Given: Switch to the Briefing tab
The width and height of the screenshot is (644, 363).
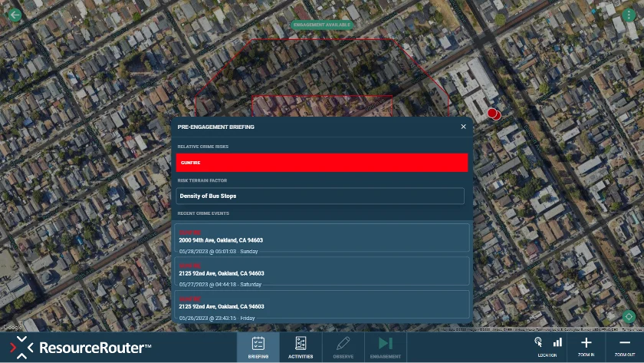Looking at the screenshot, I should [x=258, y=347].
